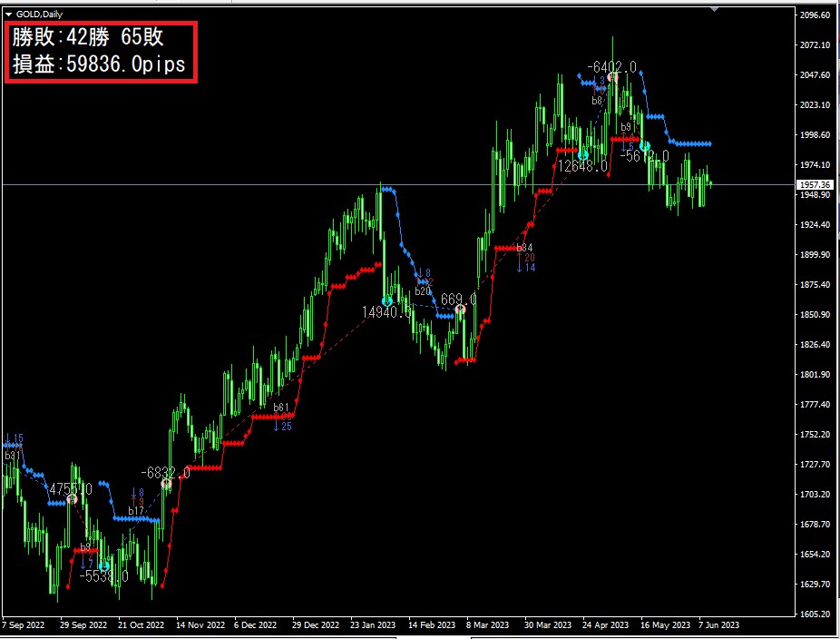Viewport: 840px width, 639px height.
Task: Select the current price label 1957.36
Action: 815,184
